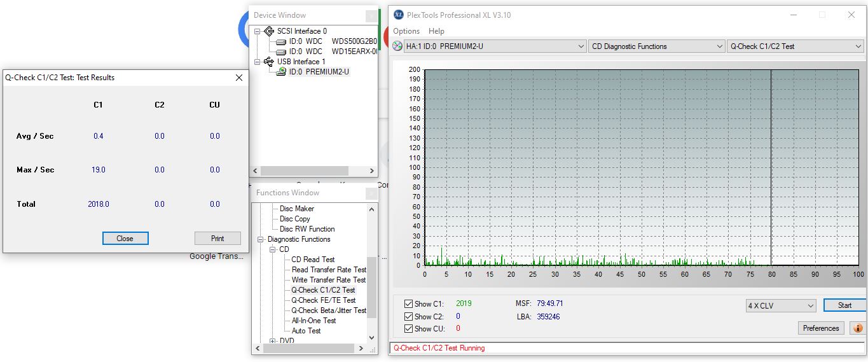This screenshot has height=362, width=868.
Task: Select Disc Maker in Functions tree
Action: click(297, 209)
